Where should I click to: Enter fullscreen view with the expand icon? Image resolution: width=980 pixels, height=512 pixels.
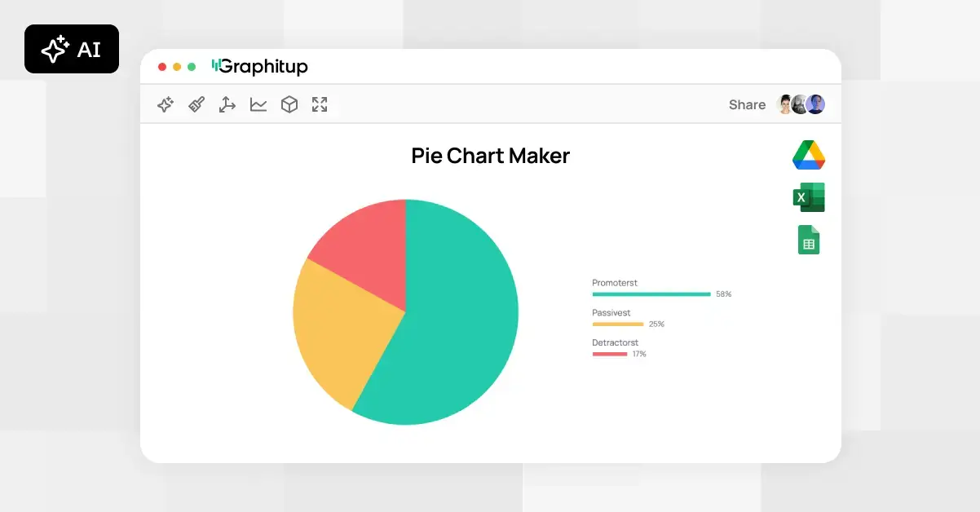[x=320, y=104]
